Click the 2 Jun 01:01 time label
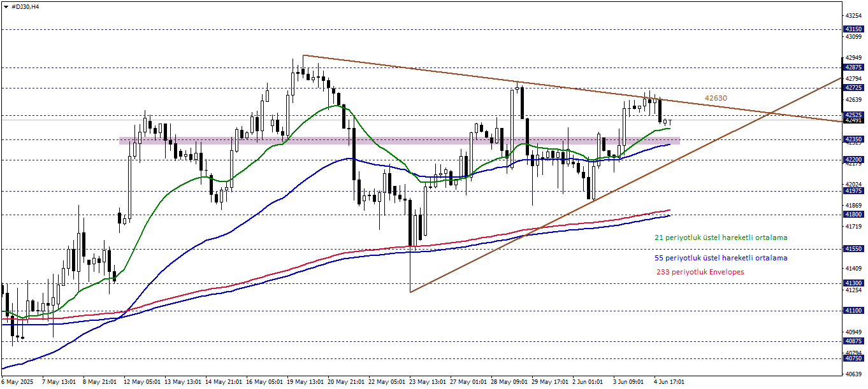Image resolution: width=868 pixels, height=389 pixels. (589, 382)
